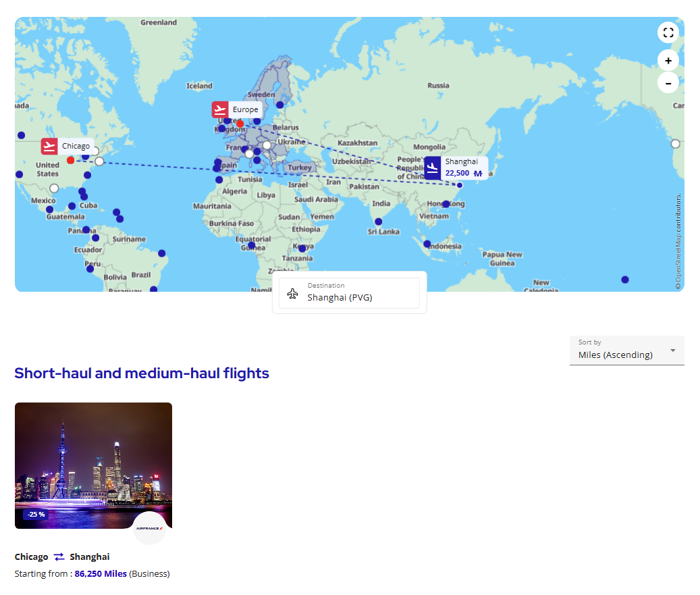Select the Chicago map label
The width and height of the screenshot is (700, 595).
[x=76, y=146]
